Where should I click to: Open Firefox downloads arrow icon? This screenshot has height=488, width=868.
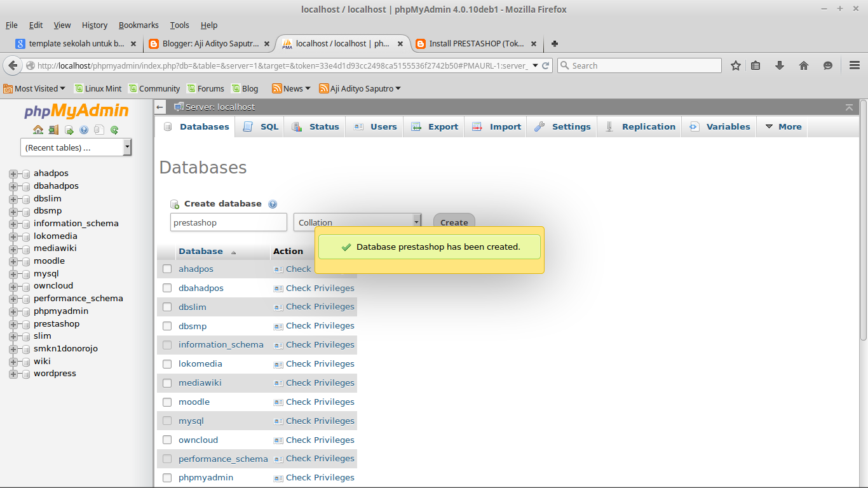(x=780, y=65)
